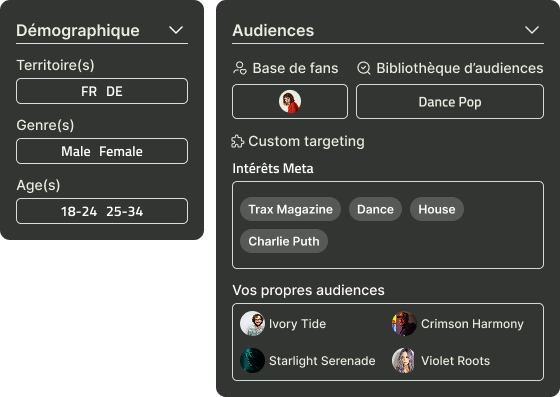This screenshot has width=560, height=397.
Task: Open the Dance Pop audience library field
Action: tap(450, 101)
